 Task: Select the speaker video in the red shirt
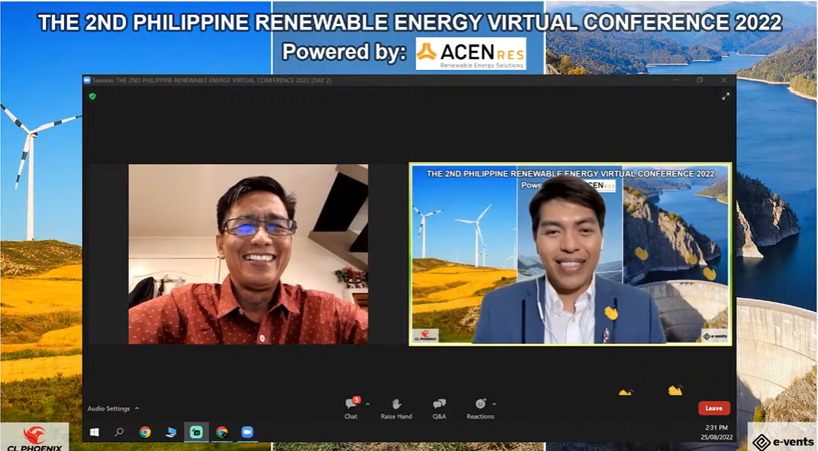click(248, 254)
